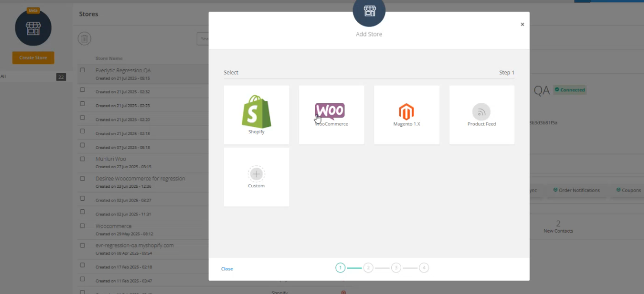The height and width of the screenshot is (294, 644).
Task: Click the store icon in sidebar
Action: 33,28
